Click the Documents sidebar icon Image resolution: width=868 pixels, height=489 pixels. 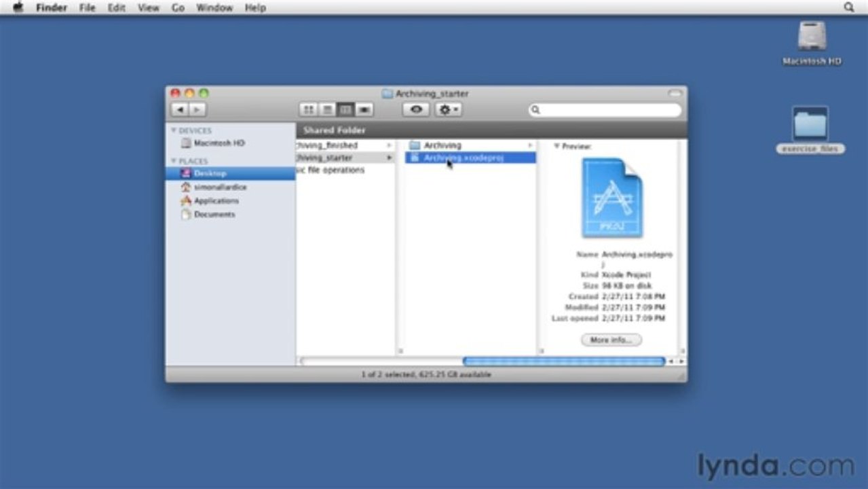click(186, 214)
